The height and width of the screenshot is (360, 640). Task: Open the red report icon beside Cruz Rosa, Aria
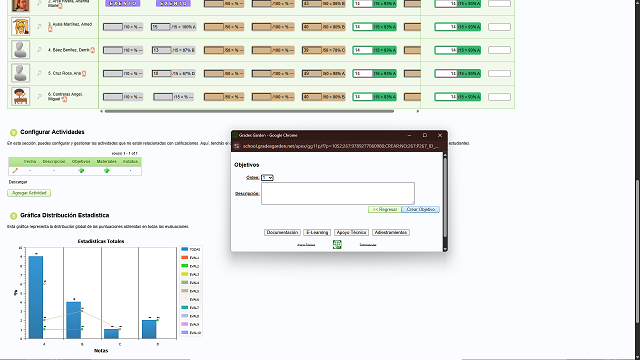click(x=84, y=73)
